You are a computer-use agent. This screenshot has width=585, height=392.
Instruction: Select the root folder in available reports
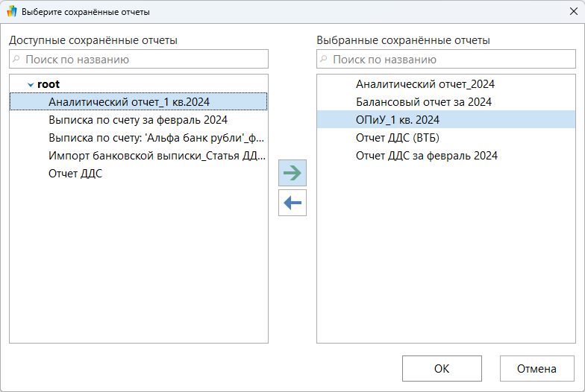point(49,84)
